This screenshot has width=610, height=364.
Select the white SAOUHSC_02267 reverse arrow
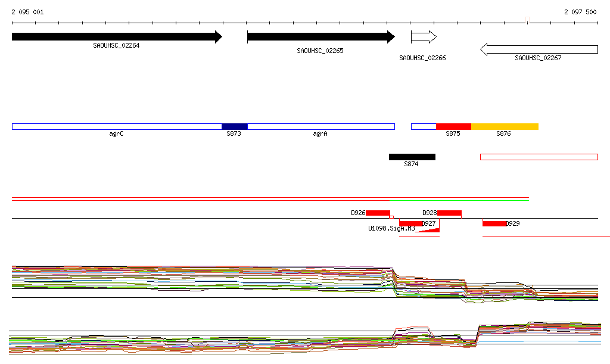539,49
